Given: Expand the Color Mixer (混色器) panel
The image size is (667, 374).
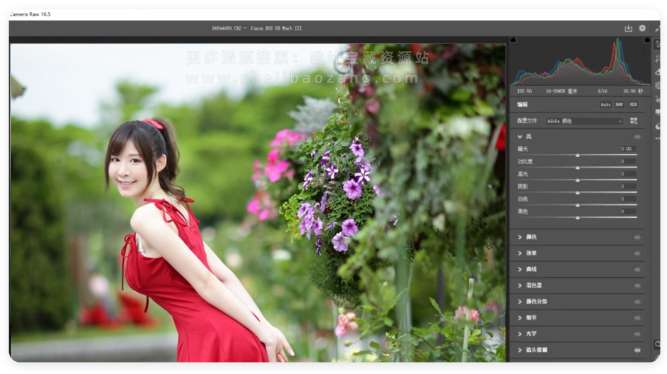Looking at the screenshot, I should click(x=520, y=285).
